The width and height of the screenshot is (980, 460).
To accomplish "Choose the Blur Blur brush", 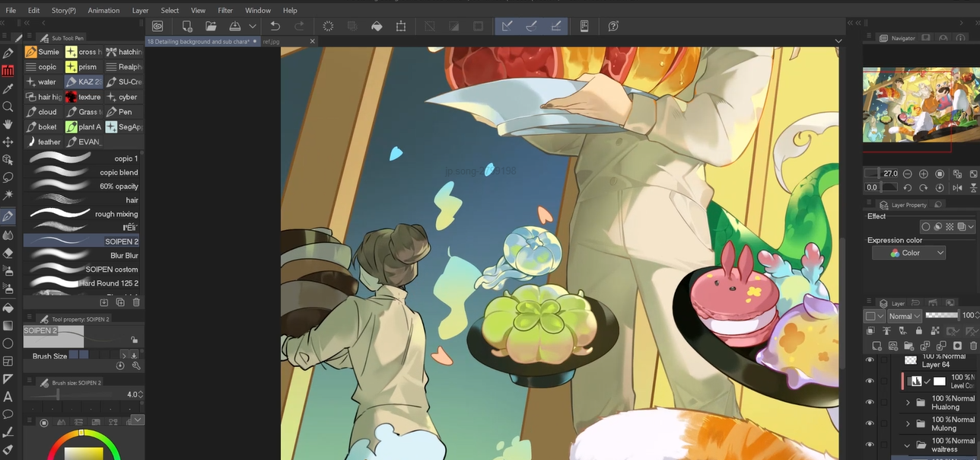I will point(82,255).
